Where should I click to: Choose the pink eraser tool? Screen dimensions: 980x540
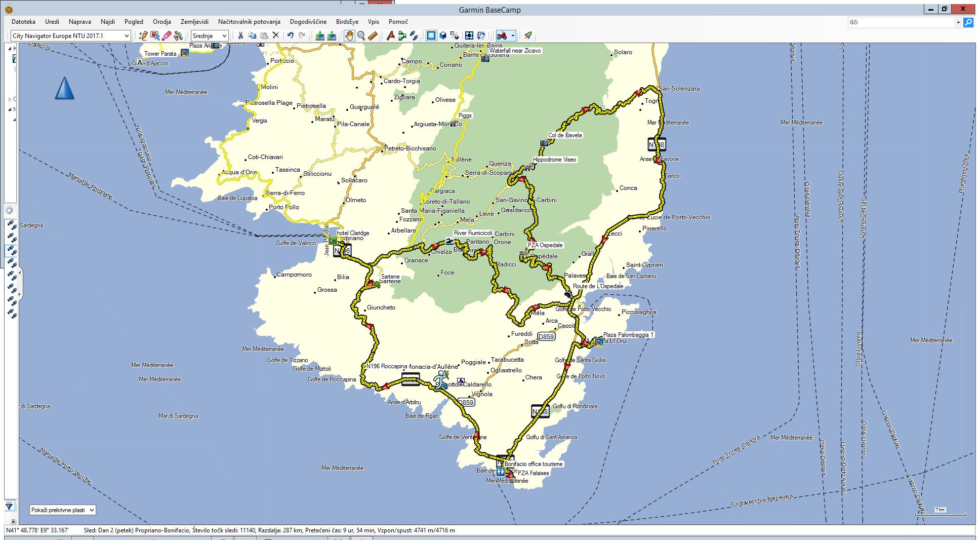click(167, 35)
